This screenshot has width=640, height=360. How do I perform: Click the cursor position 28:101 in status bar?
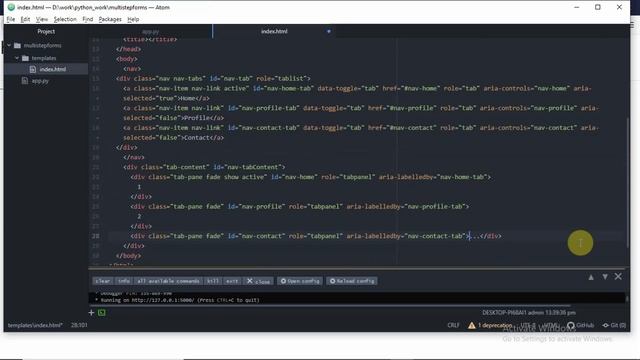click(79, 325)
